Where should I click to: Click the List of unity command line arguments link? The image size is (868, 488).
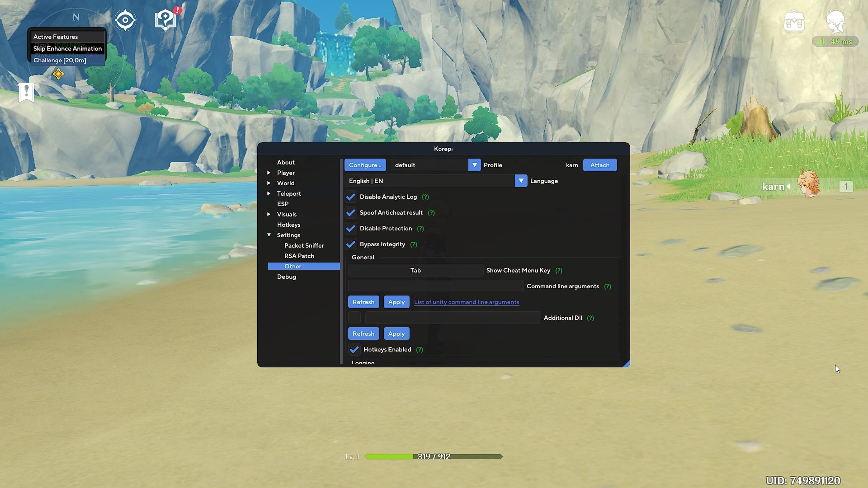[x=467, y=302]
